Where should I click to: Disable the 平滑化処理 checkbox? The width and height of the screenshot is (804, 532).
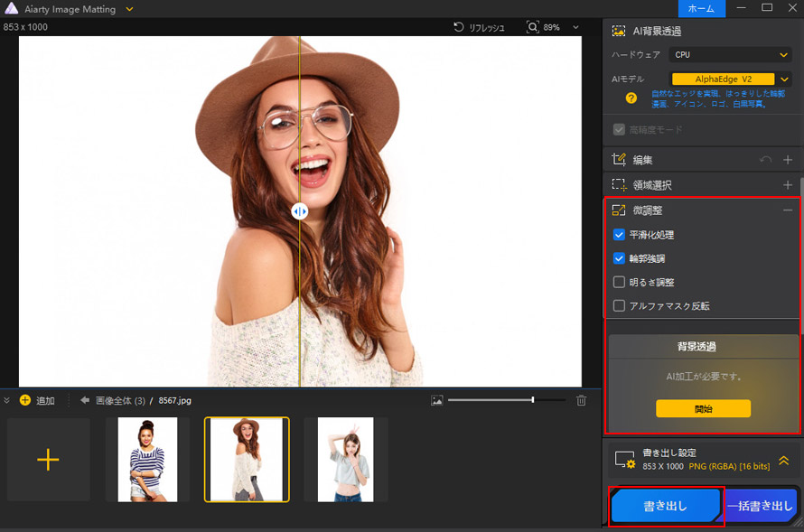point(619,235)
